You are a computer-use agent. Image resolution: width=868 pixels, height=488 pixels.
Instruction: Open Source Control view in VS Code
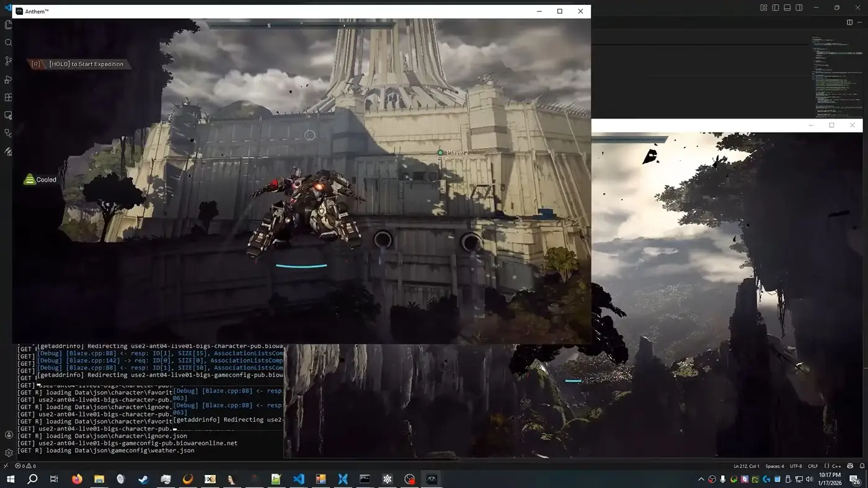(9, 61)
